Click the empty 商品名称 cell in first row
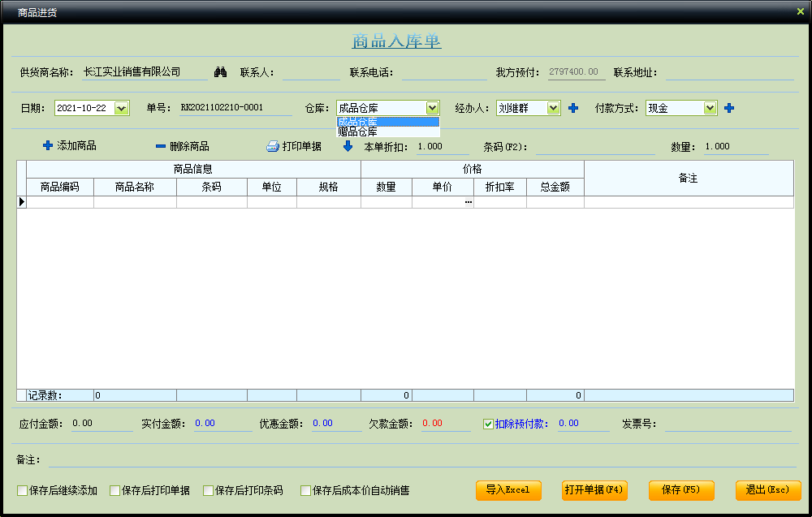 tap(135, 202)
